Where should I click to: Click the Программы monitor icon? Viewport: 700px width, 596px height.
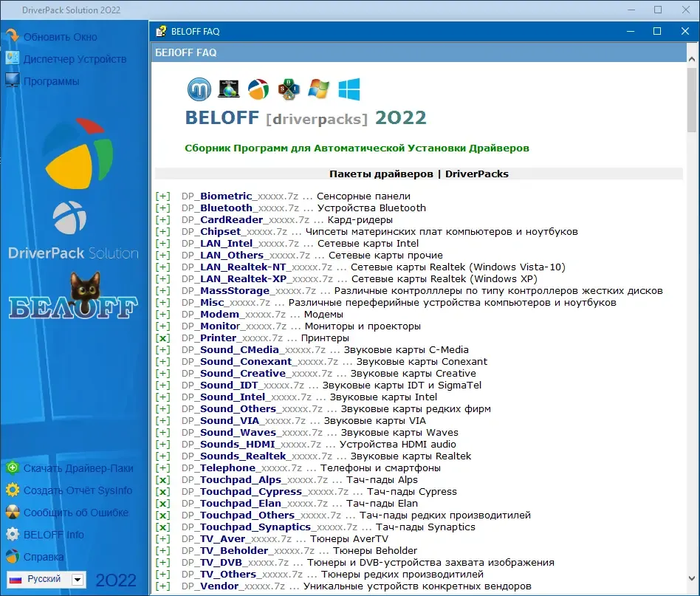click(x=13, y=81)
